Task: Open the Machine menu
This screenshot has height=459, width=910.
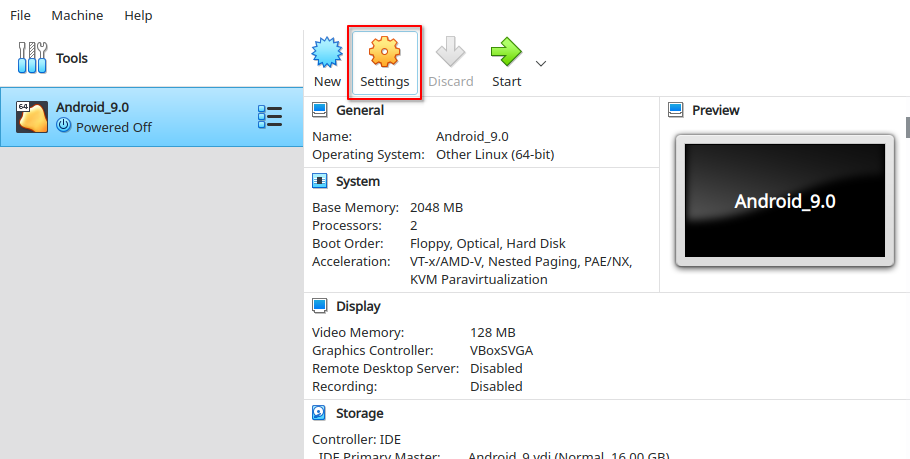Action: click(x=77, y=15)
